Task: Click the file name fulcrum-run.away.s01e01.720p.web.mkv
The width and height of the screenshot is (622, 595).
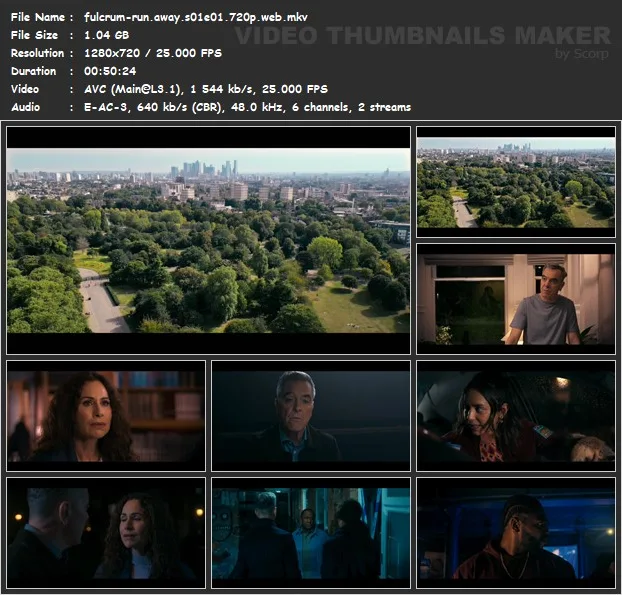Action: pyautogui.click(x=196, y=17)
